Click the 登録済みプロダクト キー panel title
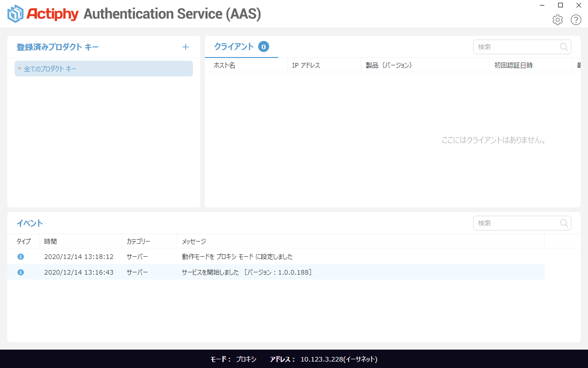 coord(57,47)
